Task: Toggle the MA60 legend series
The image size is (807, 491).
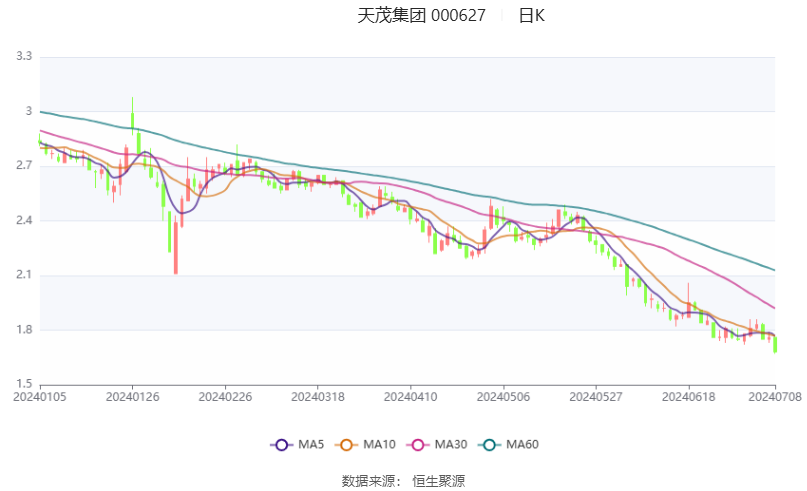Action: (508, 445)
